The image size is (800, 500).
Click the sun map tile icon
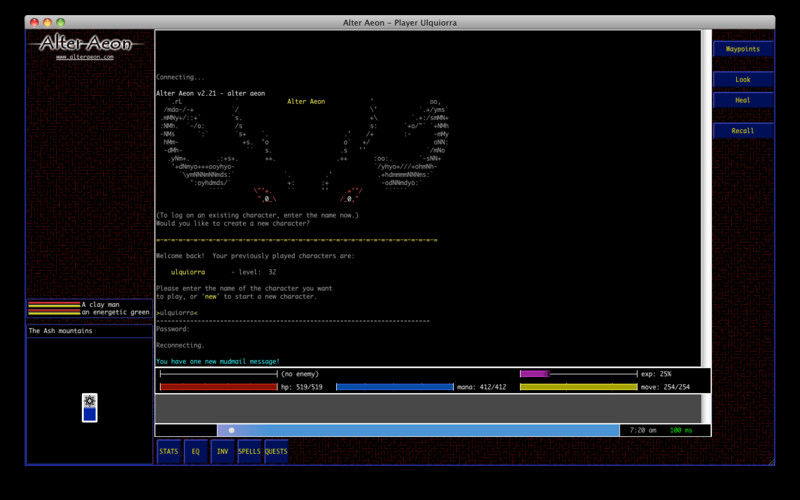click(x=90, y=401)
